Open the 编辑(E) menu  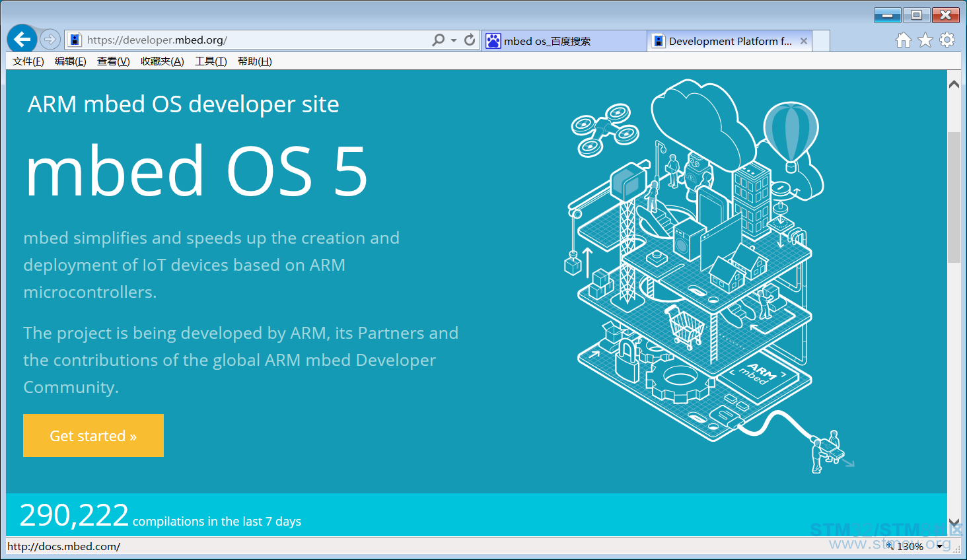point(71,61)
